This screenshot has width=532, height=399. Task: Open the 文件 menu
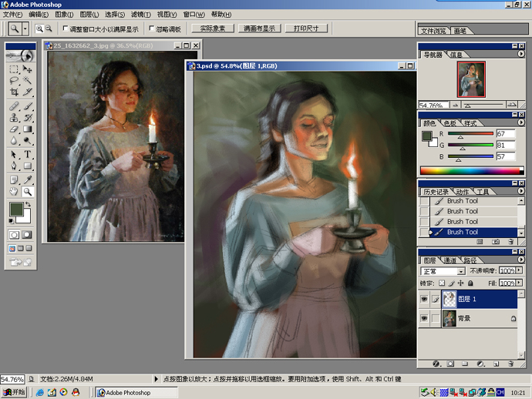[x=12, y=14]
